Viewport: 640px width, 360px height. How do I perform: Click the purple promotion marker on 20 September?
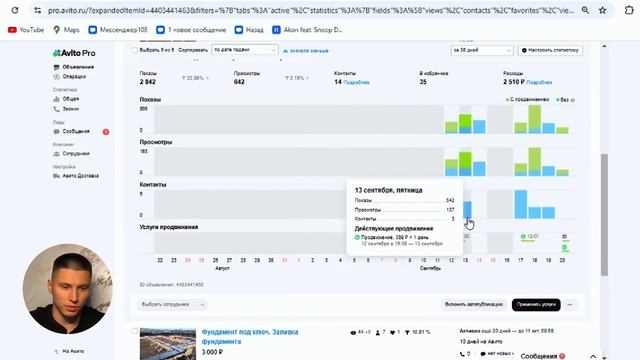coord(564,237)
